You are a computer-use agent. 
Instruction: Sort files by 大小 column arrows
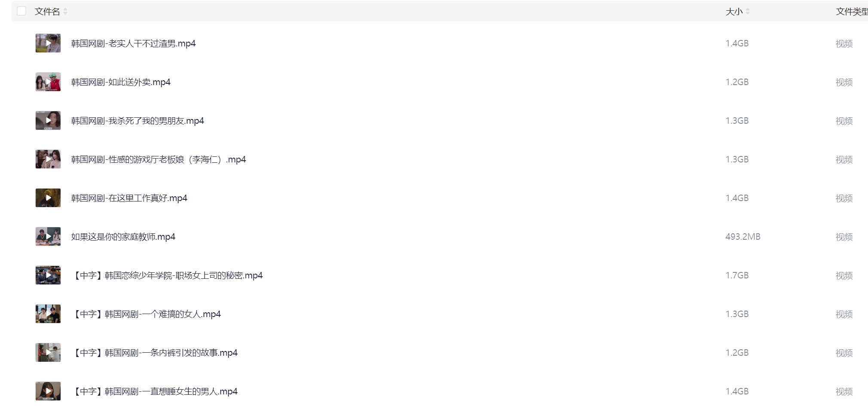coord(748,12)
